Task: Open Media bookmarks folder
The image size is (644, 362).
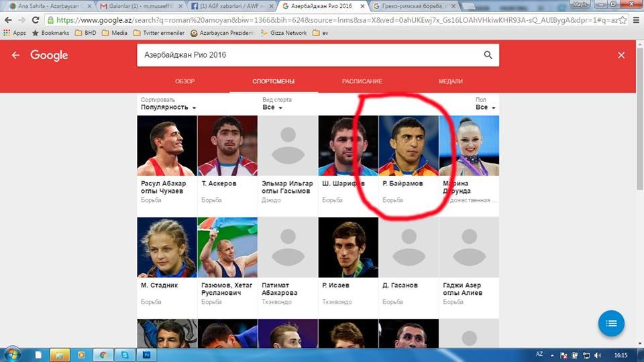Action: point(115,33)
